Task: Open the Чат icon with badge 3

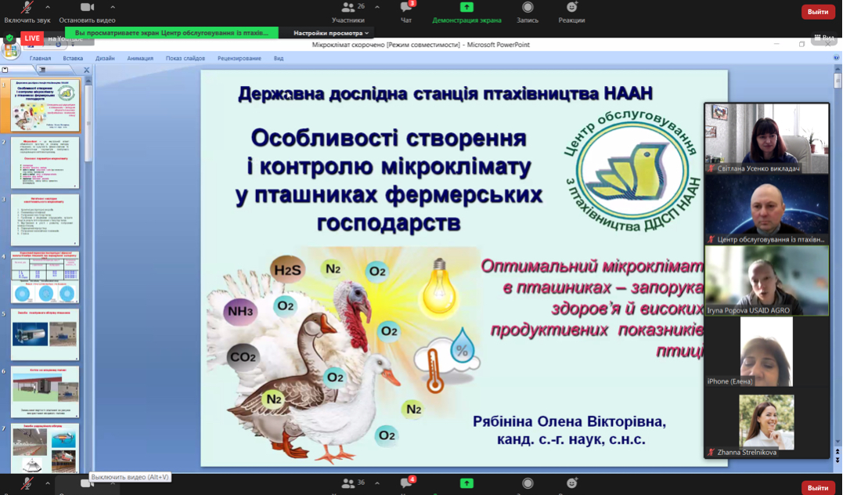Action: pyautogui.click(x=406, y=7)
